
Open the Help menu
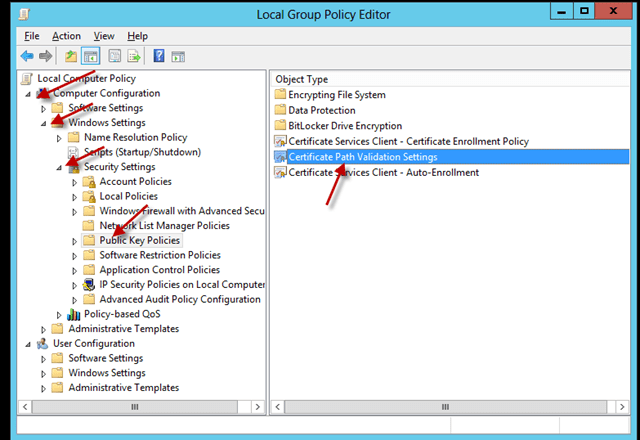(x=137, y=36)
